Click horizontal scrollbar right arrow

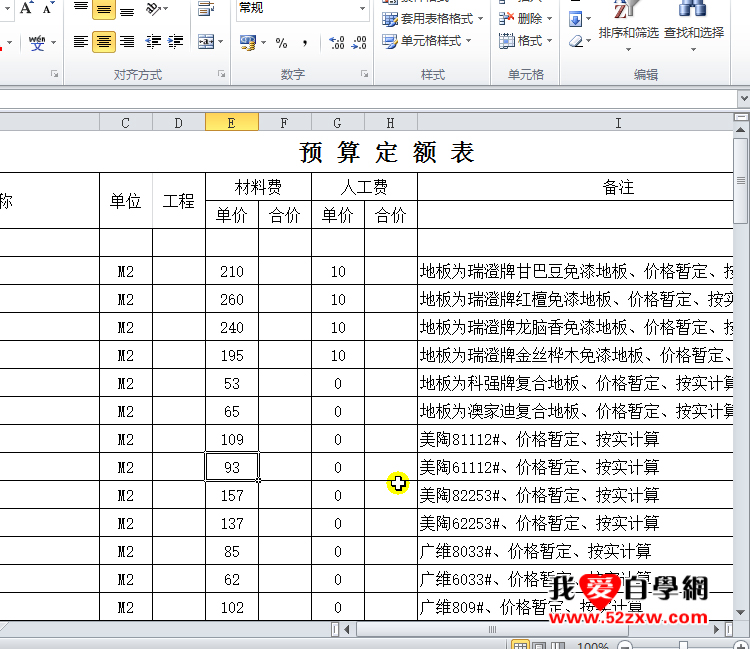(716, 629)
